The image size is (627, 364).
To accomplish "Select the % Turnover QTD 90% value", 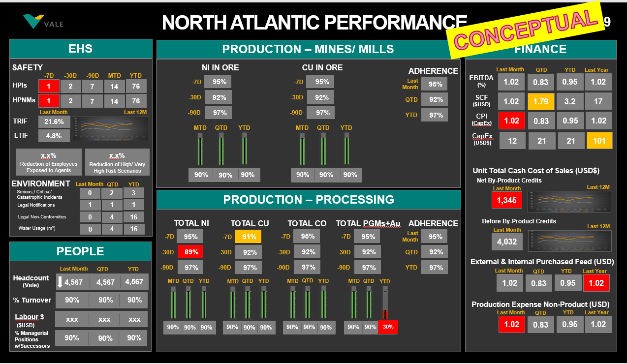I will click(106, 300).
